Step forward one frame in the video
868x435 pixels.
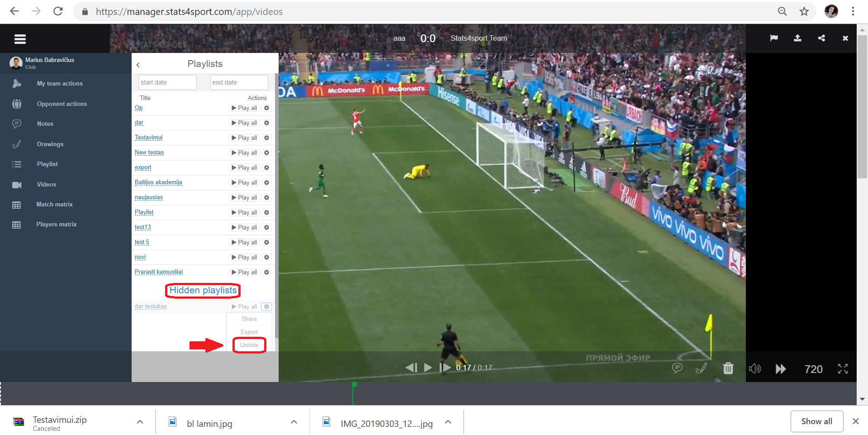[x=445, y=368]
